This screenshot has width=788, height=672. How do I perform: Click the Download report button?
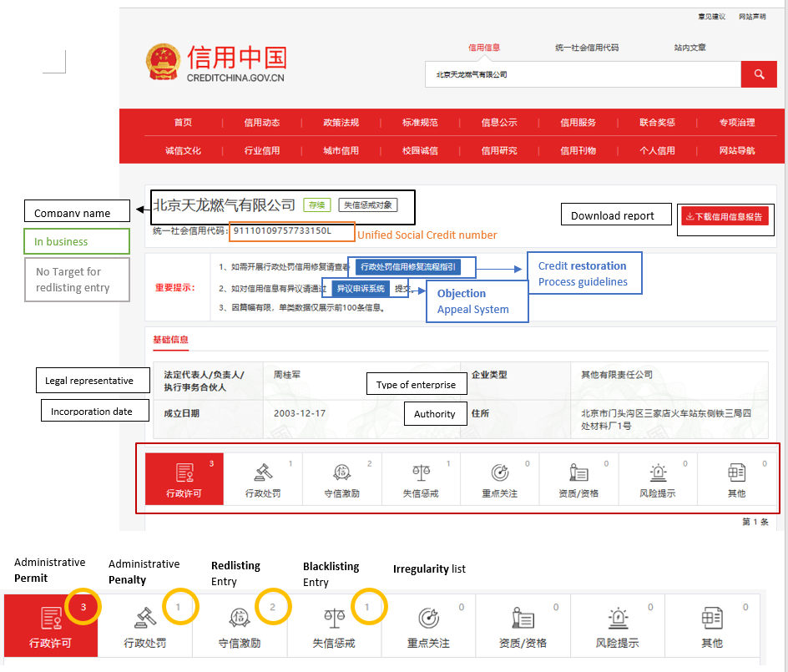click(615, 215)
